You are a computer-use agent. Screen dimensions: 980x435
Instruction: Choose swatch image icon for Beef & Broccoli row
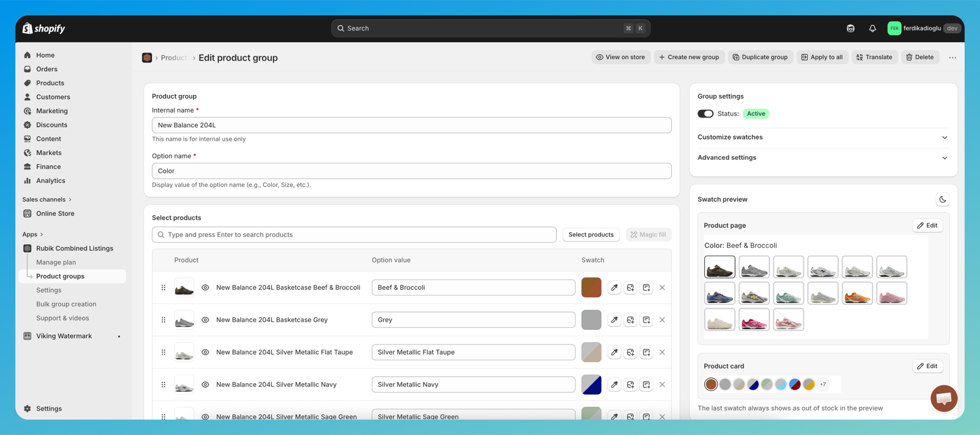click(x=630, y=288)
